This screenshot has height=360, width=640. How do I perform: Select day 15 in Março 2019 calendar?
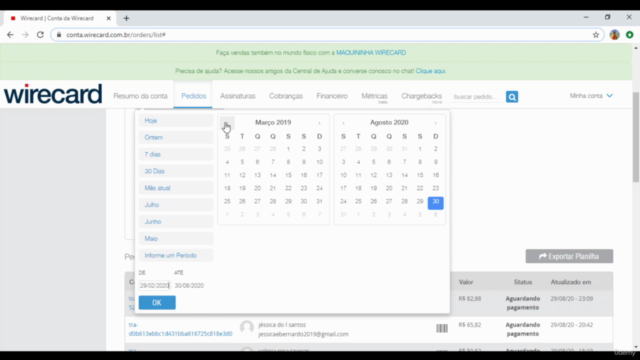pyautogui.click(x=288, y=175)
